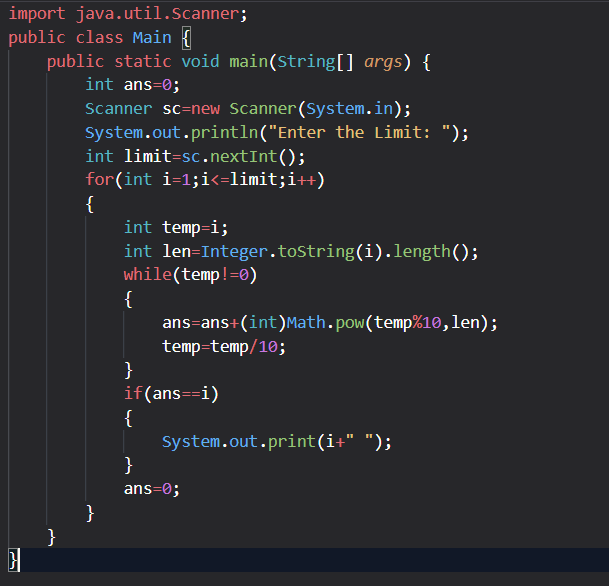Screen dimensions: 609x586
Task: Click the class name 'Main'
Action: coord(152,38)
